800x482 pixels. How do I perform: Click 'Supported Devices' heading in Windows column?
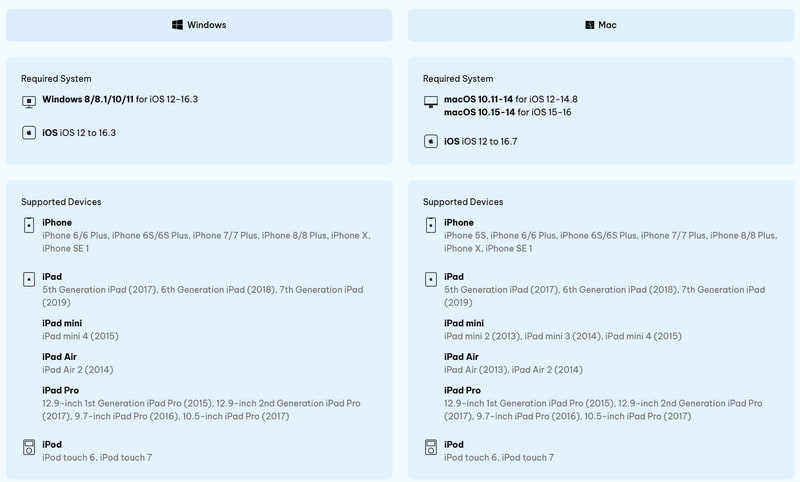61,202
